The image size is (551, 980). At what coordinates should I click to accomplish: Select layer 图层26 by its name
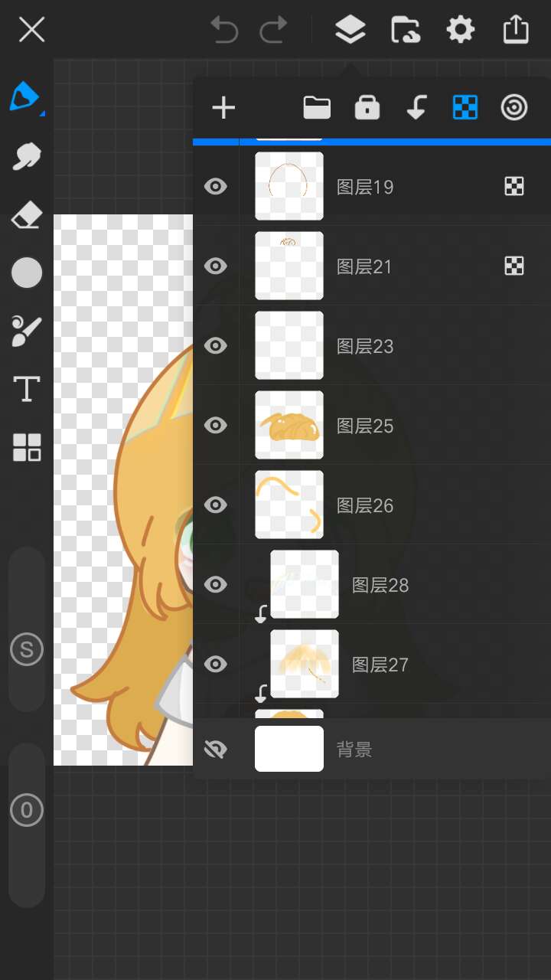365,505
